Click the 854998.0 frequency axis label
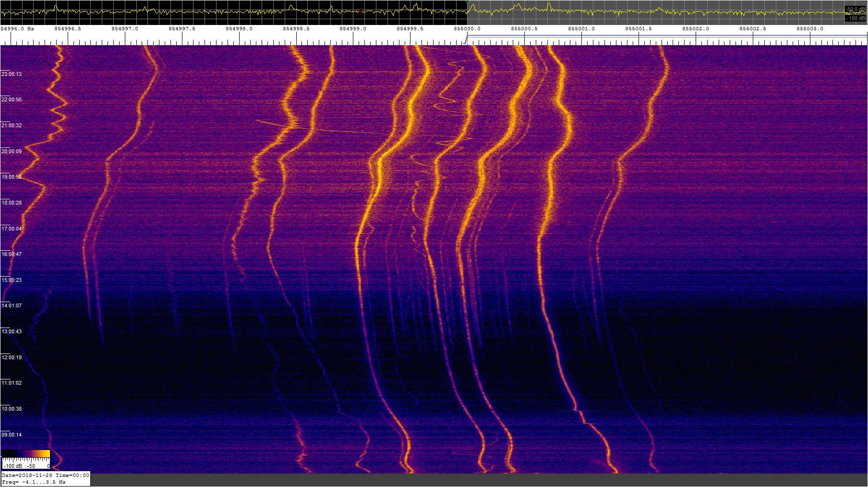The width and height of the screenshot is (868, 487). click(239, 29)
